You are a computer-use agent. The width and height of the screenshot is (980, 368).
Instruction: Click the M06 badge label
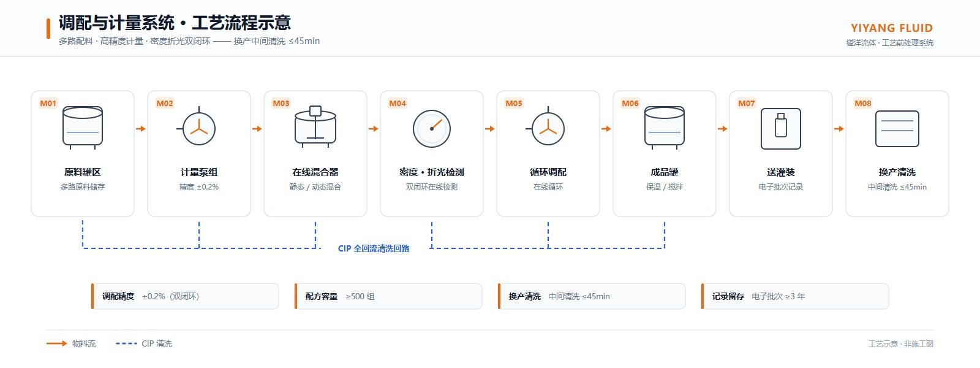630,103
